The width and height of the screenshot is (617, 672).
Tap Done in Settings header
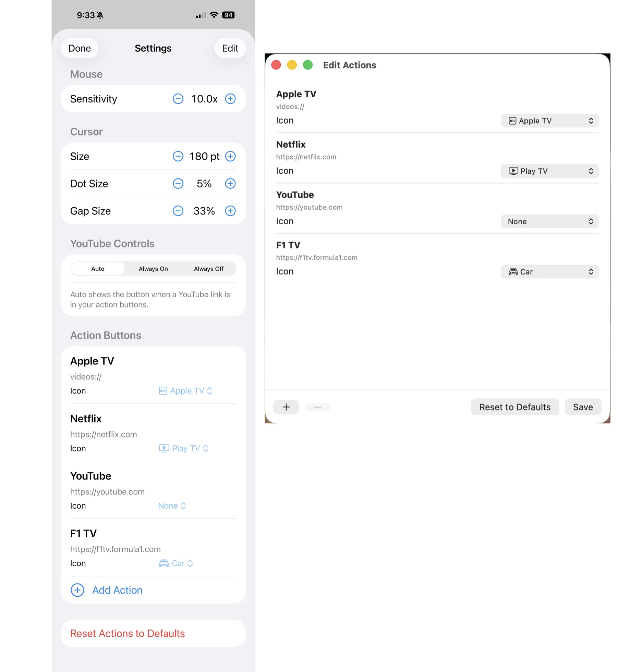tap(80, 48)
